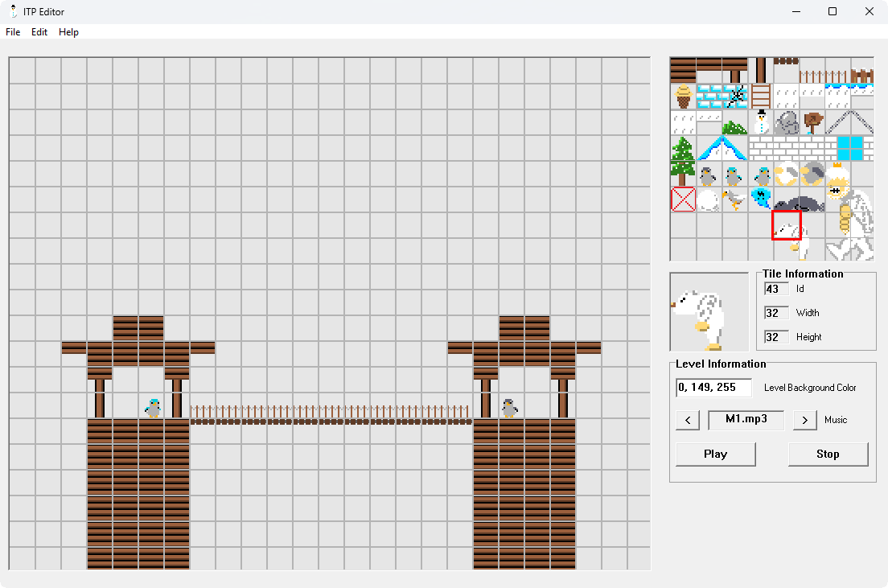888x588 pixels.
Task: Pick the cracked ice brick tile
Action: (x=735, y=97)
